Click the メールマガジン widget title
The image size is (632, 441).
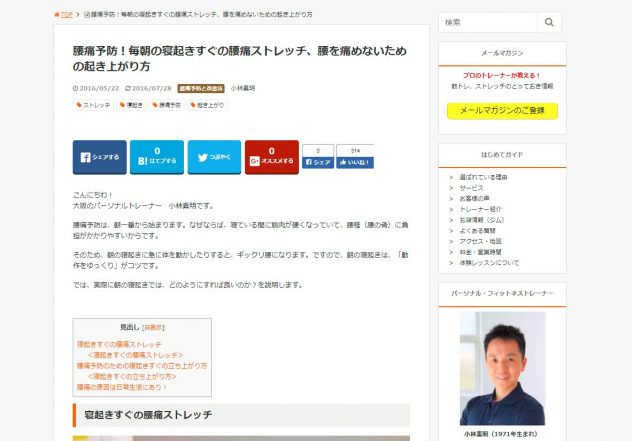tap(502, 53)
